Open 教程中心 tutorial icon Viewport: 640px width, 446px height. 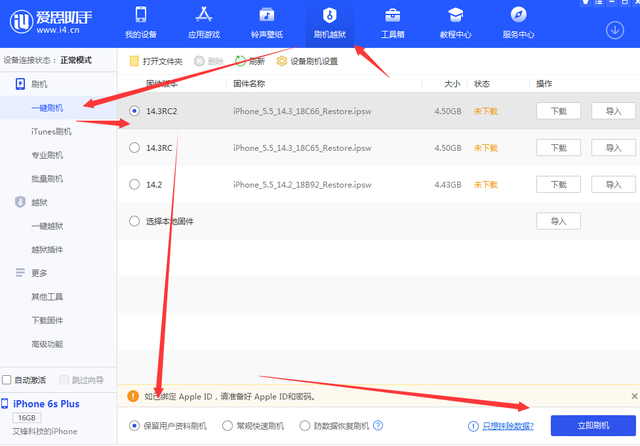pyautogui.click(x=456, y=15)
